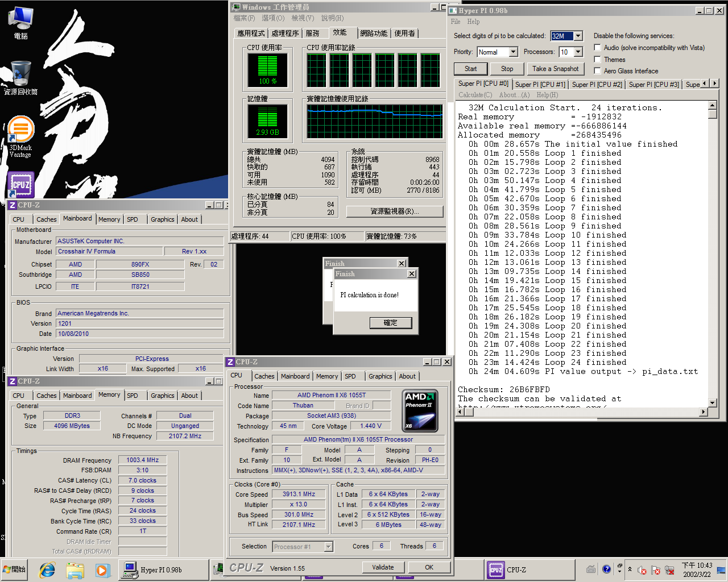Click Hyper PI vertical scrollbar thumb
The height and width of the screenshot is (582, 728).
712,114
